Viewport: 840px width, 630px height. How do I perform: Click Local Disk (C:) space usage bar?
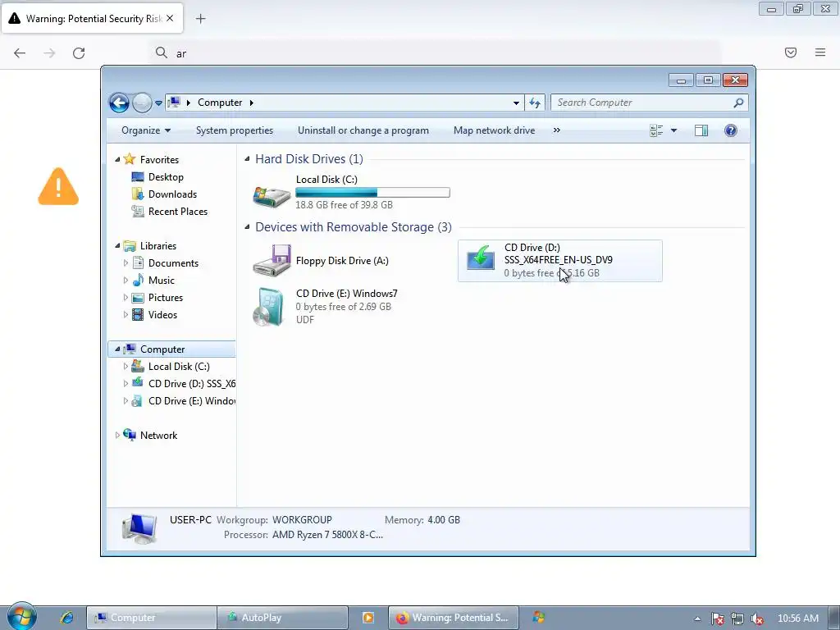pyautogui.click(x=372, y=192)
